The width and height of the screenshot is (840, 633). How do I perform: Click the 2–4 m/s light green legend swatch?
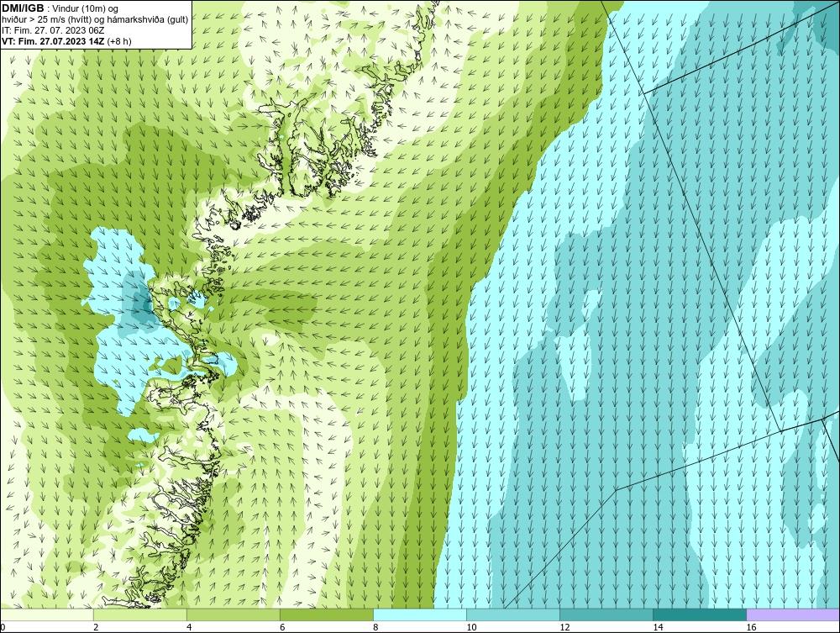[139, 615]
